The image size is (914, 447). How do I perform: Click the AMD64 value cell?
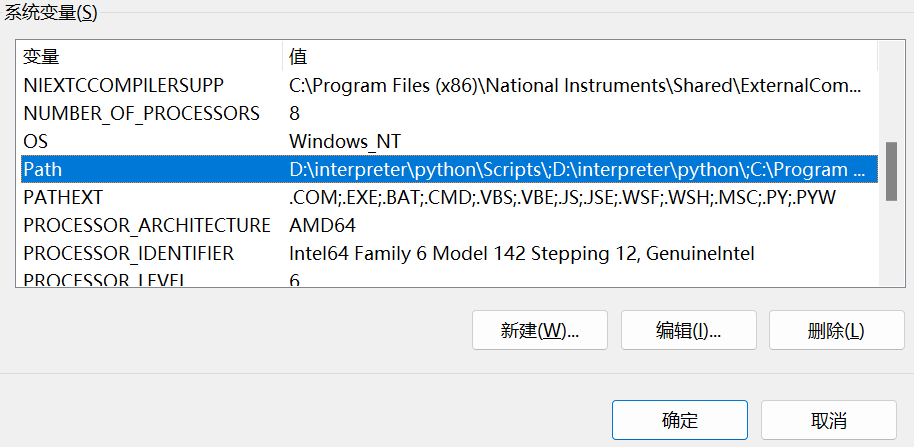[x=322, y=225]
